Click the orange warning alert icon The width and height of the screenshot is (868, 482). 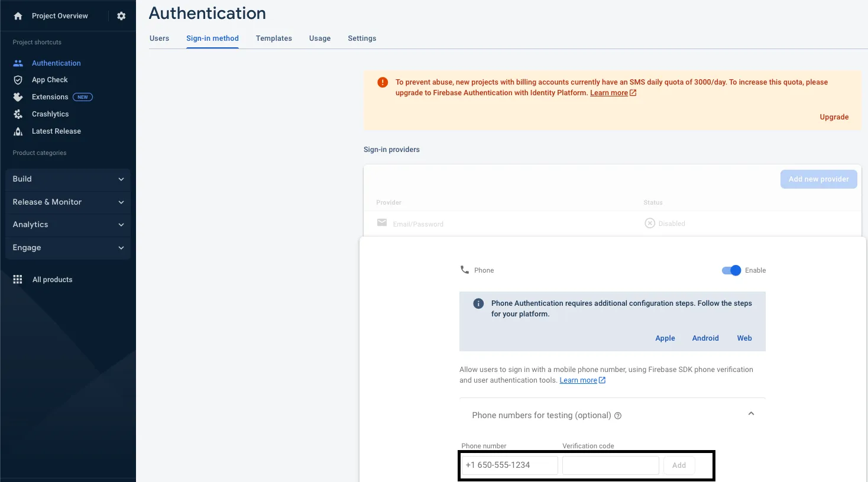click(x=383, y=82)
